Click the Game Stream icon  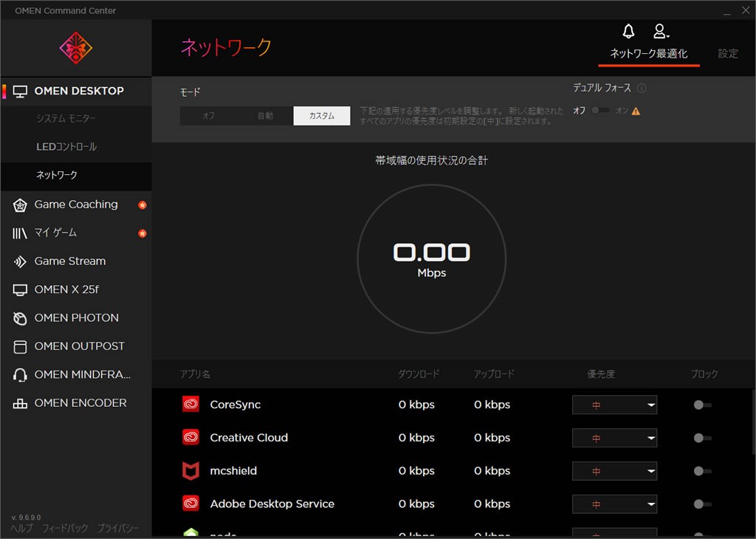click(x=20, y=262)
